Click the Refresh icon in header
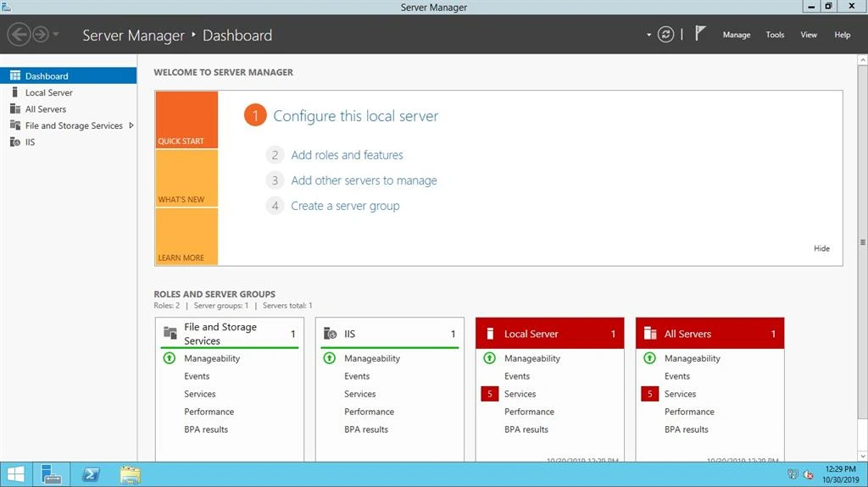Screen dimensions: 868x487 [x=665, y=35]
